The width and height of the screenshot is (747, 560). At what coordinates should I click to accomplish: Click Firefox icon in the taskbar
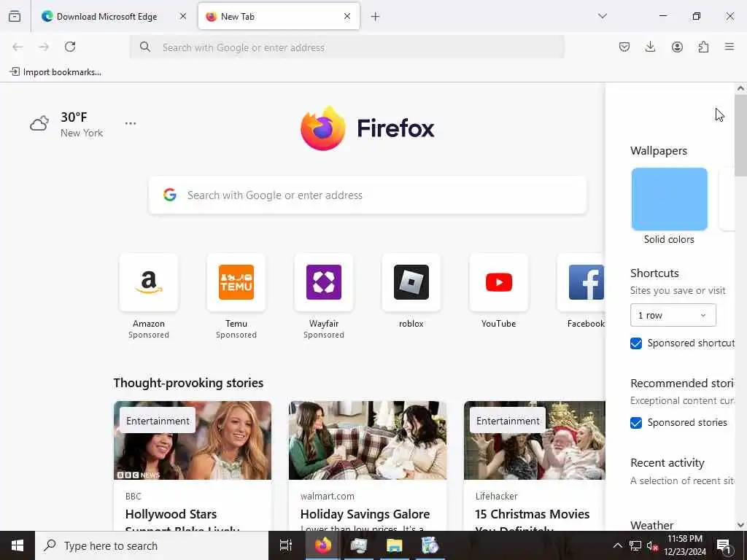click(x=322, y=545)
